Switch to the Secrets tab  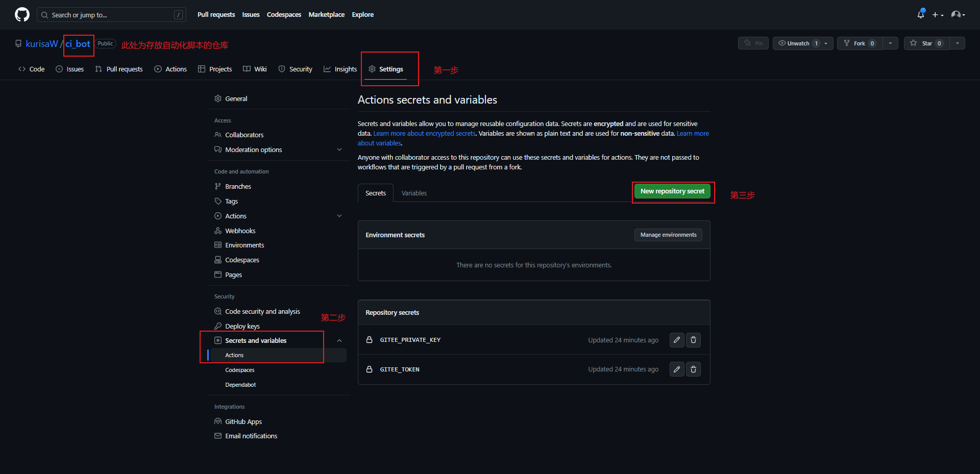(376, 193)
